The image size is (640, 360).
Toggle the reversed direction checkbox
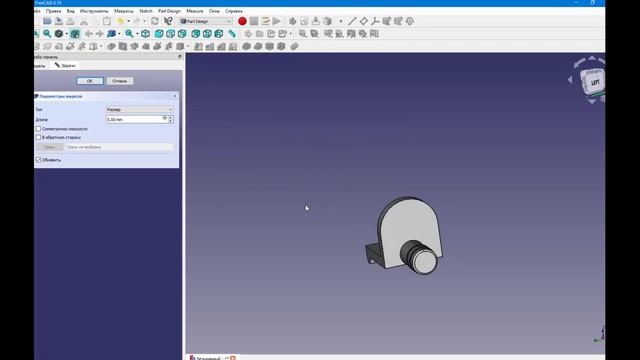pos(38,138)
